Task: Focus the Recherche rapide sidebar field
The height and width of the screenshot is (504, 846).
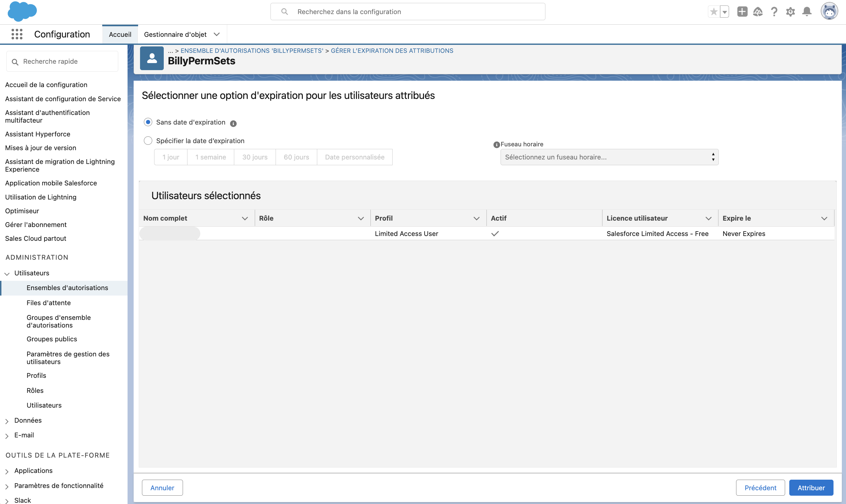Action: click(x=62, y=61)
